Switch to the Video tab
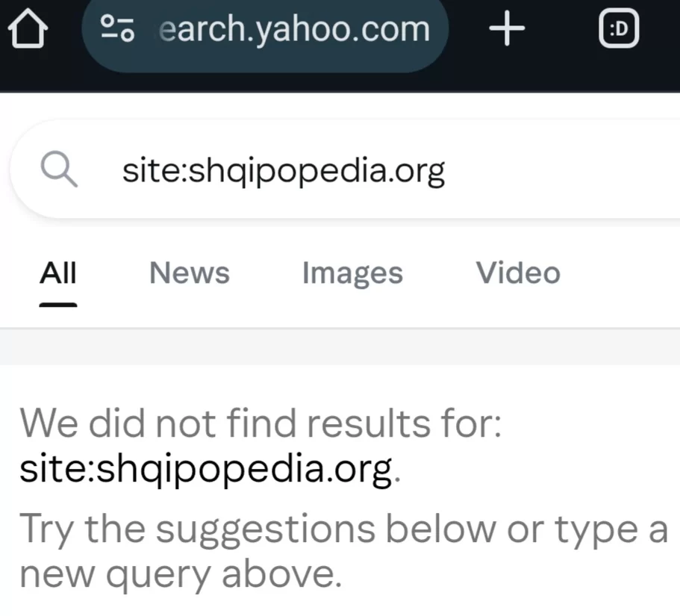 [x=518, y=273]
